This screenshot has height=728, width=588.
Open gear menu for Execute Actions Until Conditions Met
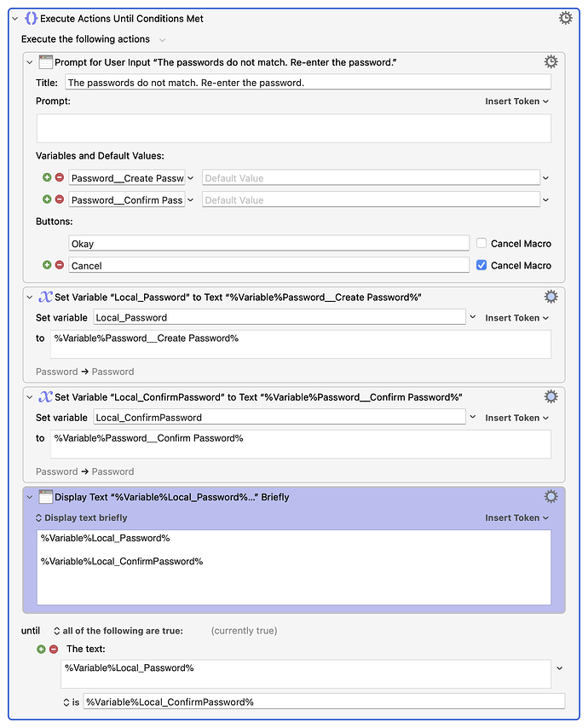point(565,18)
